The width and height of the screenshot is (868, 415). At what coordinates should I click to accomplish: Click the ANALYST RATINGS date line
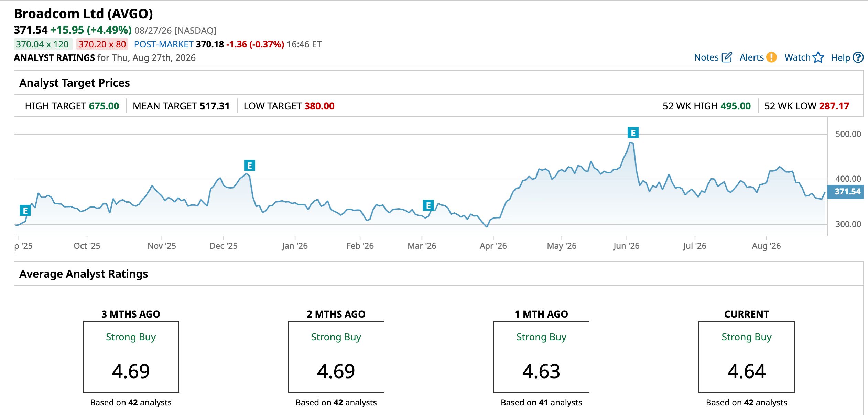[105, 58]
